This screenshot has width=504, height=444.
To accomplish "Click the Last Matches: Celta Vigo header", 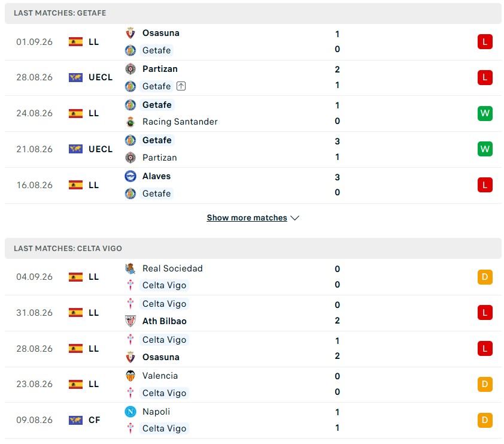I will (x=253, y=248).
